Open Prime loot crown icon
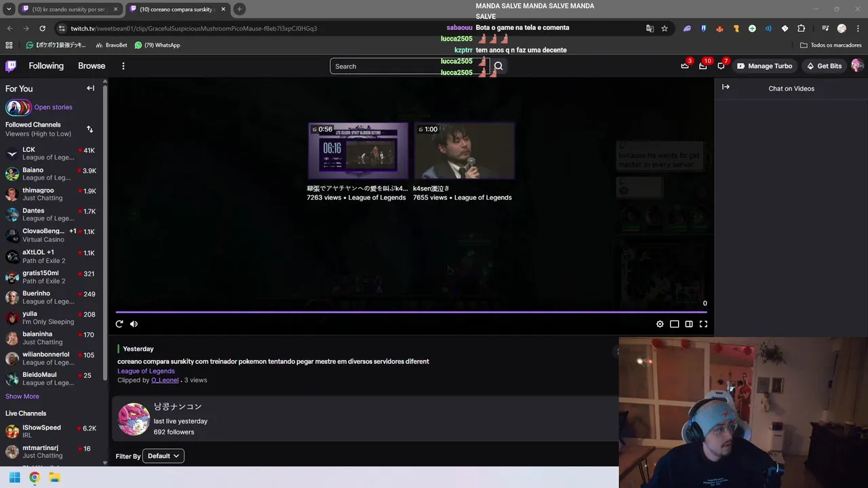868x488 pixels. 685,66
